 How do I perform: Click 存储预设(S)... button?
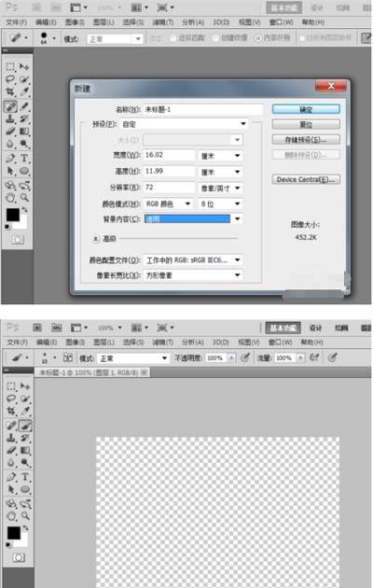coord(306,139)
